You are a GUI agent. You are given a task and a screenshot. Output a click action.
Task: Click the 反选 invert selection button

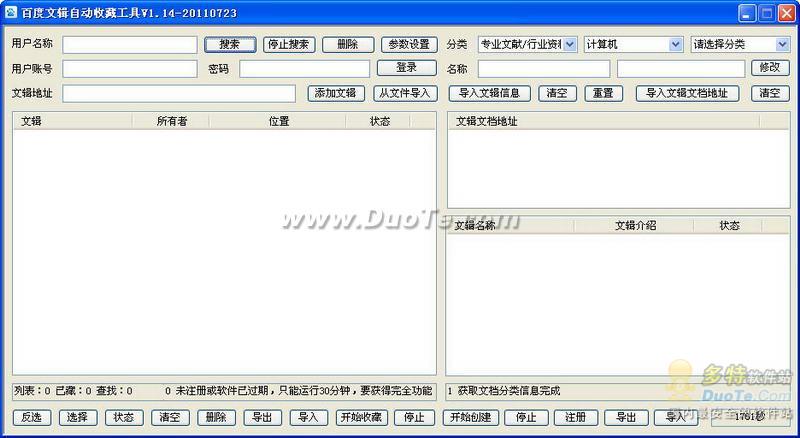point(32,417)
